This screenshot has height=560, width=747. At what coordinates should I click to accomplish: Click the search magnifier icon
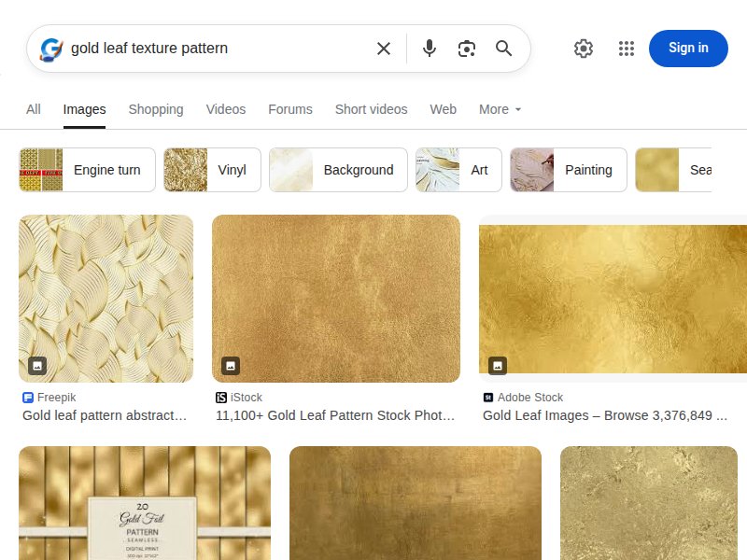point(503,49)
